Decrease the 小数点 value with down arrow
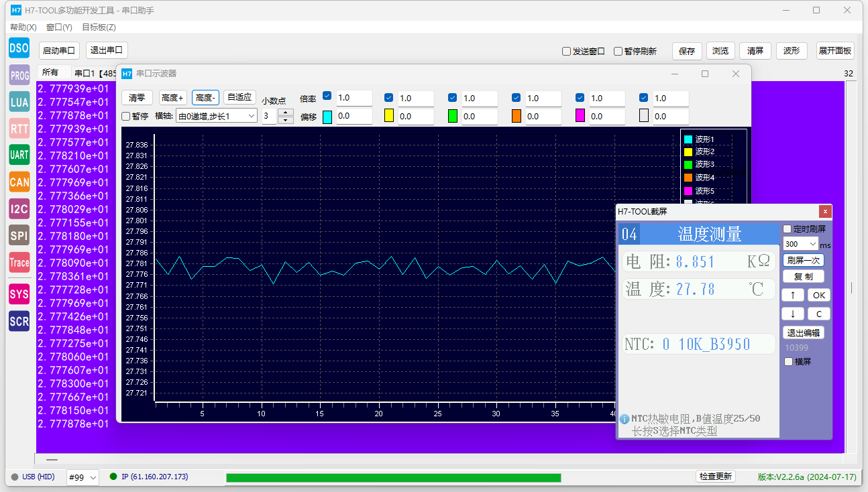868x492 pixels. [286, 120]
